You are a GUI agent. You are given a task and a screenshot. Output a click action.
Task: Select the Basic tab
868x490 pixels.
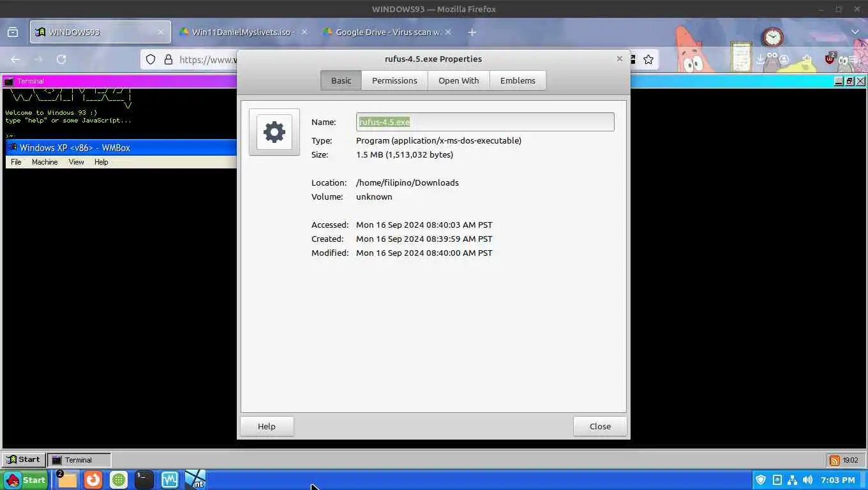pos(341,80)
